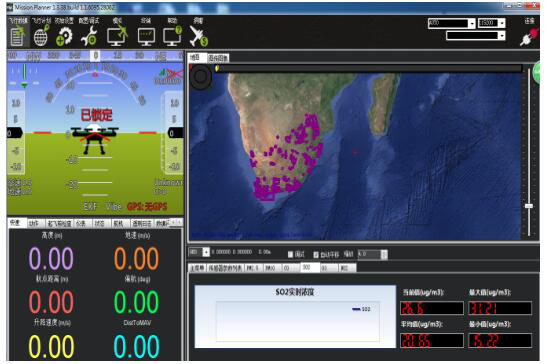Open the Flight Data document-and-plane icon
545x364 pixels.
click(x=18, y=36)
